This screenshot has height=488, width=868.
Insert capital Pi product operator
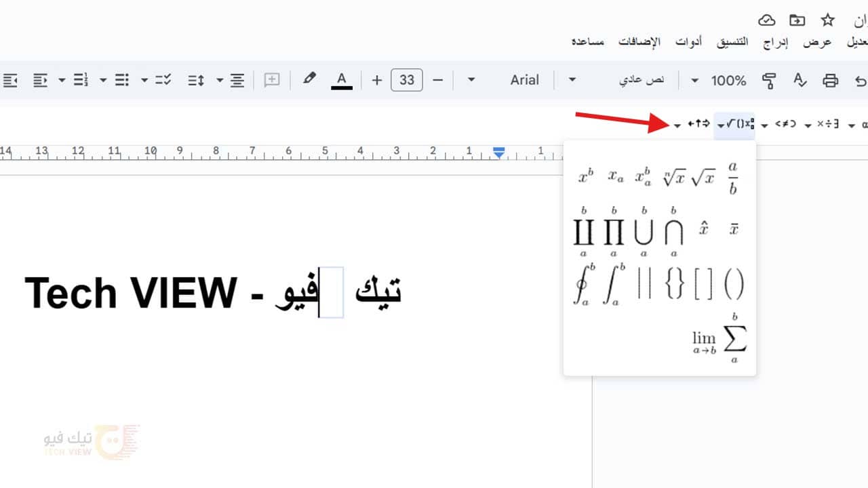(x=614, y=231)
